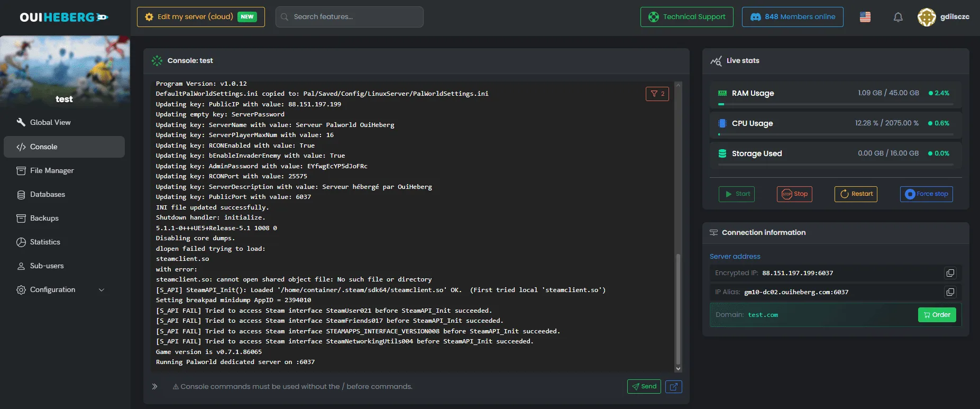The width and height of the screenshot is (980, 409).
Task: Copy the IP Alias address
Action: [x=950, y=292]
